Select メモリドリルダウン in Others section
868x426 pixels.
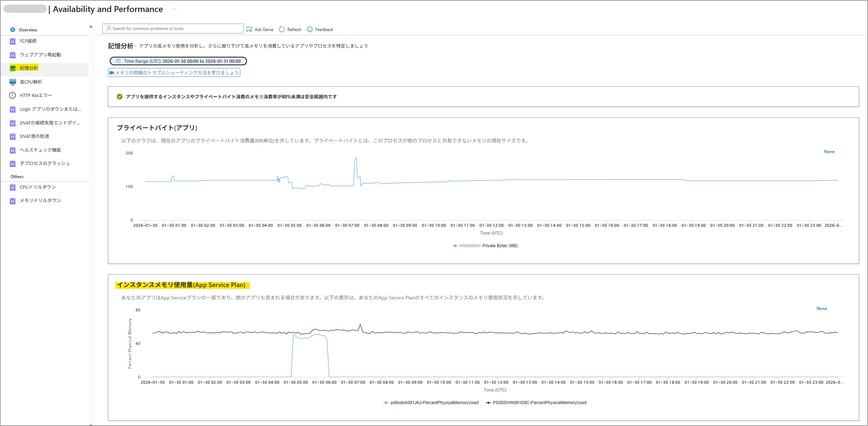(40, 200)
